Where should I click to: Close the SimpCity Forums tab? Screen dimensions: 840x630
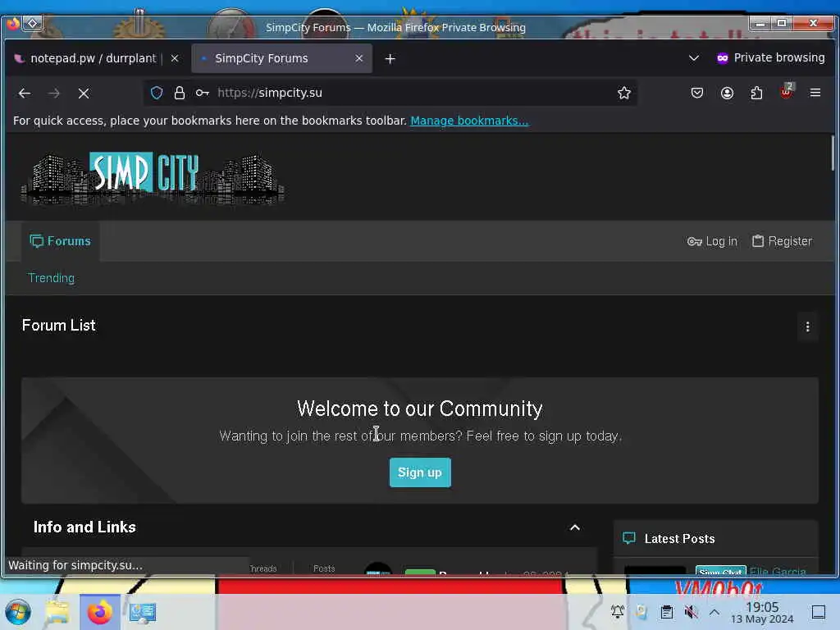pyautogui.click(x=359, y=58)
